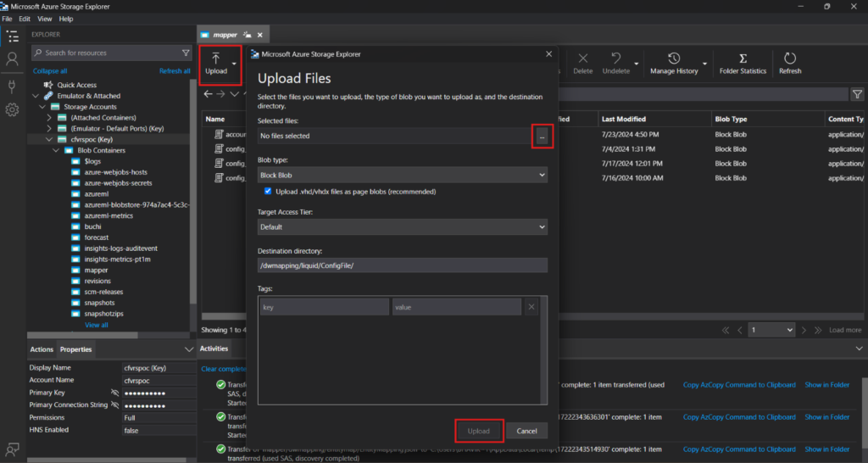The image size is (868, 463).
Task: Click the Manage History toolbar icon
Action: click(674, 64)
